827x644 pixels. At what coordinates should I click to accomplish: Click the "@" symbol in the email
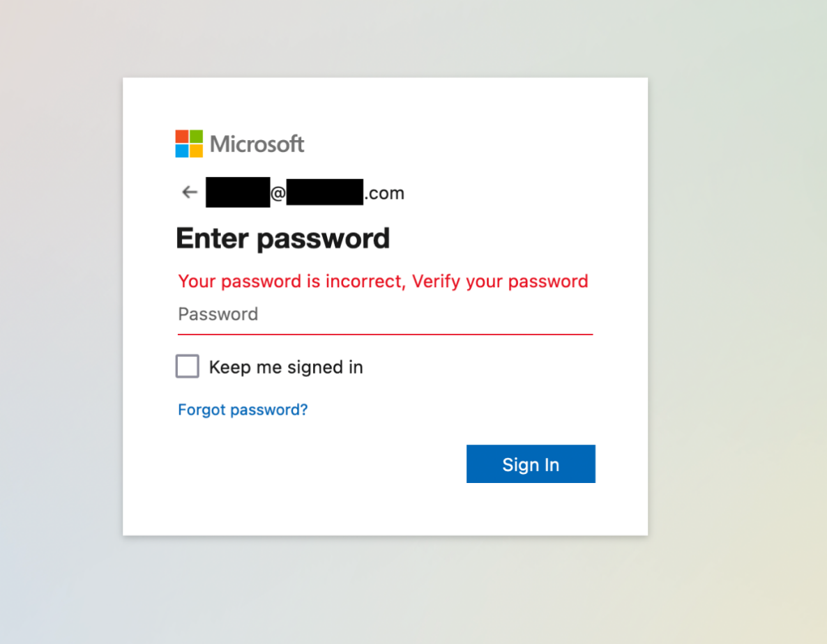(x=278, y=194)
